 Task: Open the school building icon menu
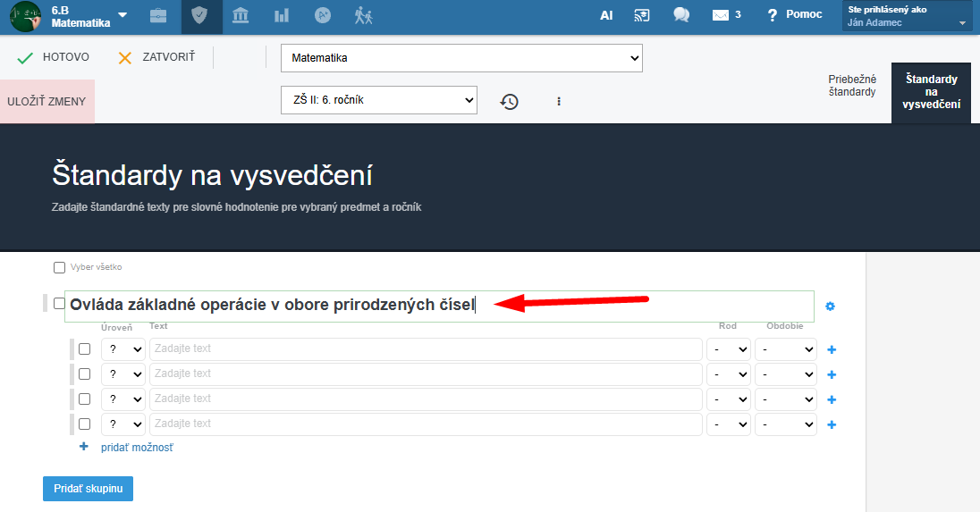point(240,15)
